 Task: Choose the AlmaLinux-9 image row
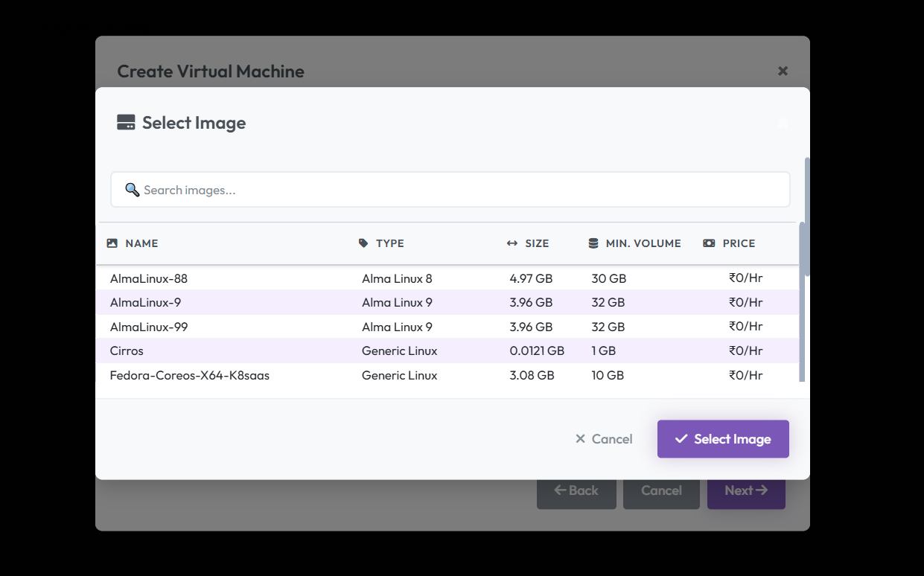tap(447, 302)
